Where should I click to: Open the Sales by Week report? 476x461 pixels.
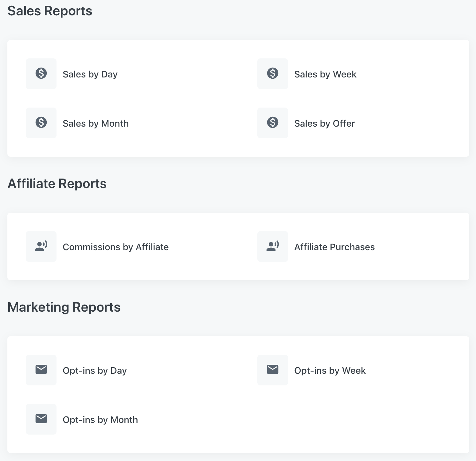click(325, 74)
